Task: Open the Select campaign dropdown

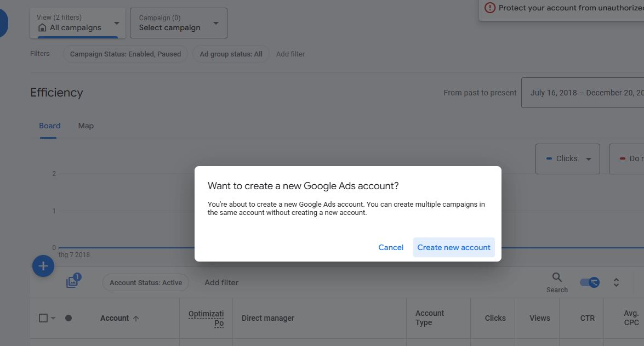Action: [178, 23]
